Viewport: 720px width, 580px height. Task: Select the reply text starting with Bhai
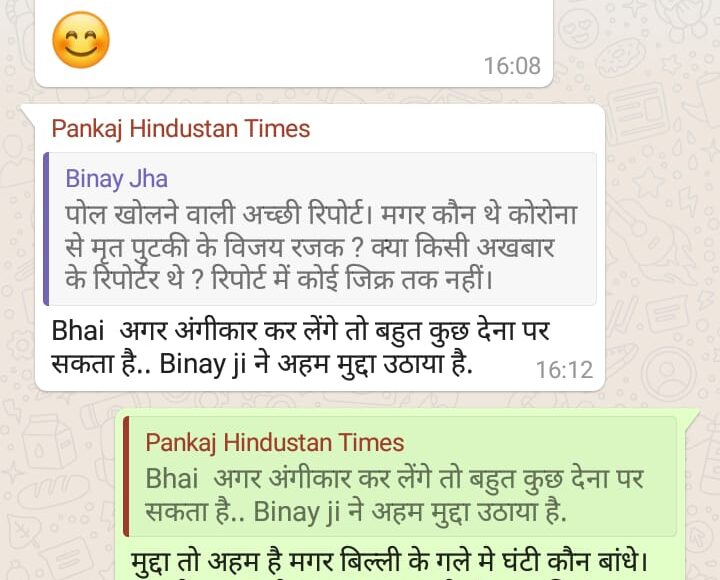(x=300, y=347)
